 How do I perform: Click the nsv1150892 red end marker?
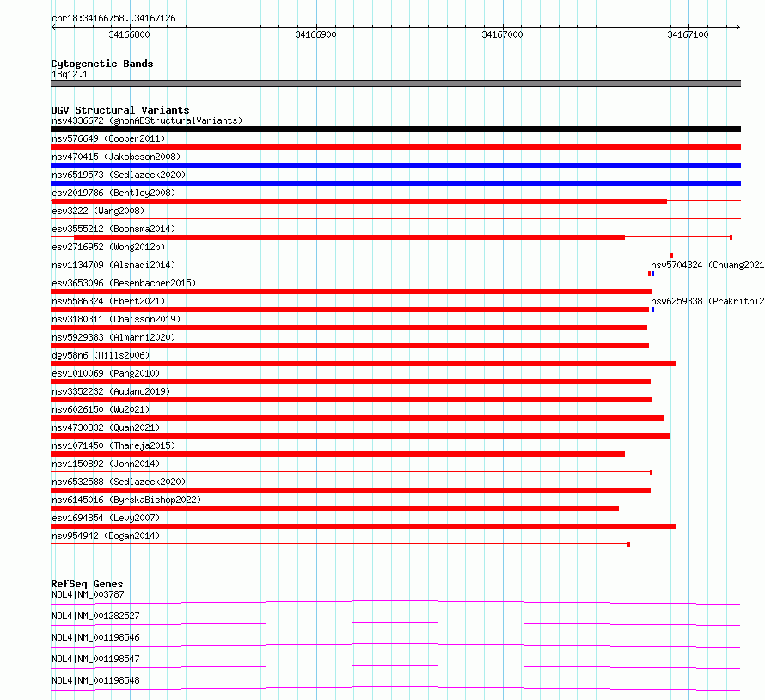click(x=651, y=472)
